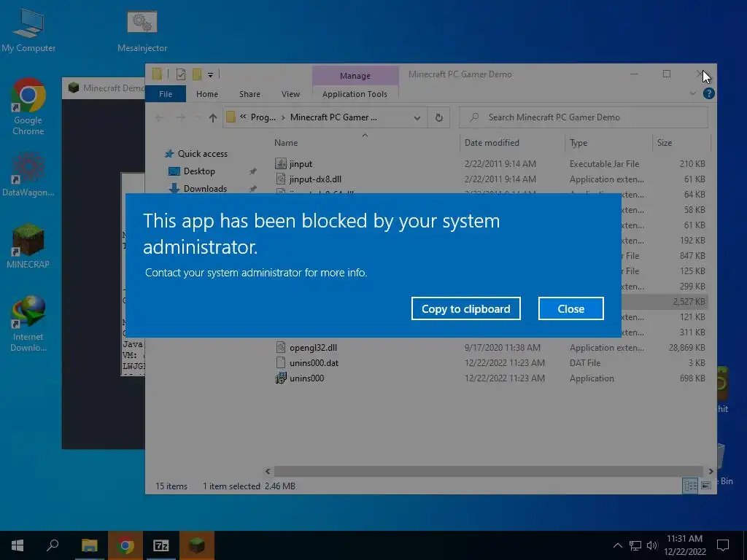The width and height of the screenshot is (747, 560).
Task: Launch MINECRAP desktop shortcut
Action: [x=28, y=245]
